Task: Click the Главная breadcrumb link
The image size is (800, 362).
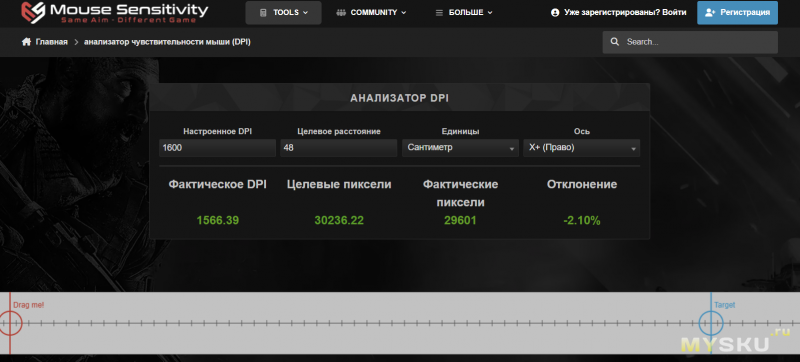Action: tap(52, 42)
